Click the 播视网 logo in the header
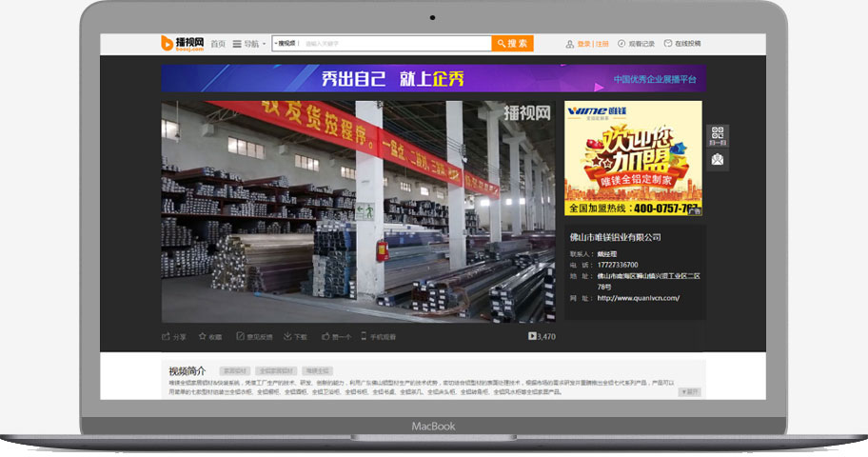Image resolution: width=868 pixels, height=457 pixels. pyautogui.click(x=182, y=44)
